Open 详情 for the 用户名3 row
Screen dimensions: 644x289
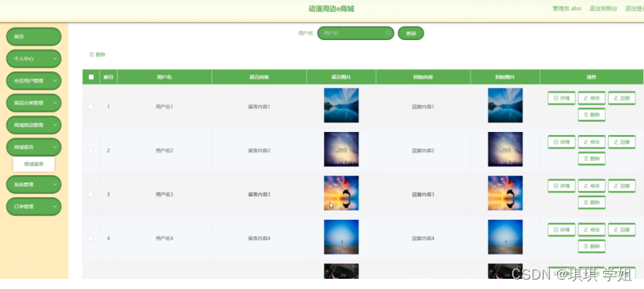click(561, 186)
